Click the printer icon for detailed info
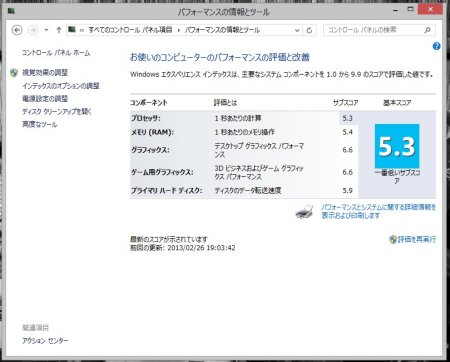Viewport: 450px width, 362px height. 304,212
